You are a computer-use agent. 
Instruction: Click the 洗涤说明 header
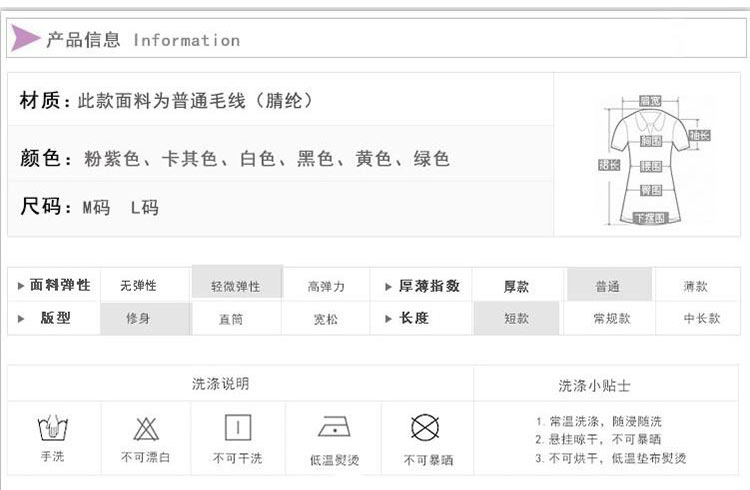(x=221, y=383)
